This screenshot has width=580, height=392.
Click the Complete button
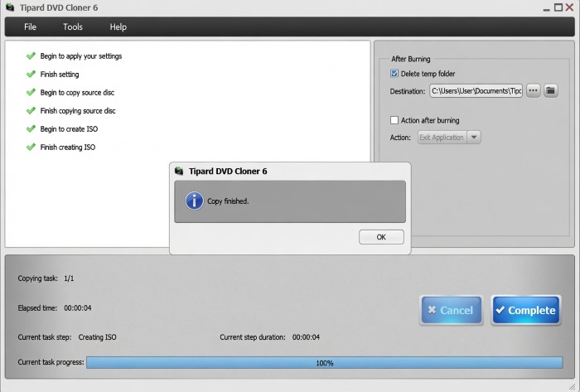coord(525,310)
